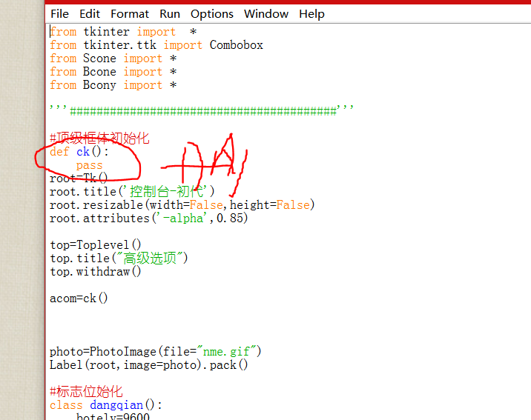Viewport: 531px width, 420px height.
Task: Open the Help menu
Action: pyautogui.click(x=311, y=13)
